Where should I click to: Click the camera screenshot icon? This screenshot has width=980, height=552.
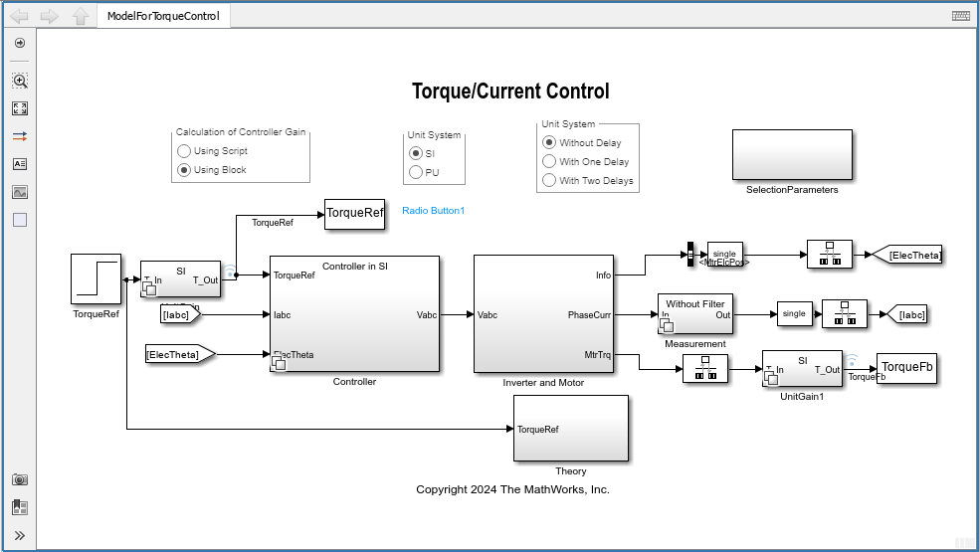[19, 479]
